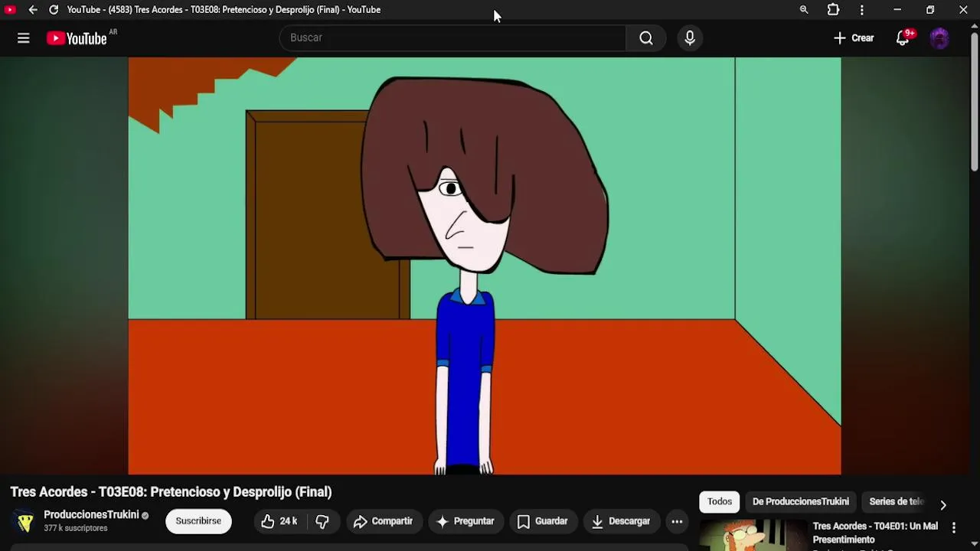Image resolution: width=980 pixels, height=551 pixels.
Task: Open Tres Acordes T04E01 video title
Action: (875, 533)
